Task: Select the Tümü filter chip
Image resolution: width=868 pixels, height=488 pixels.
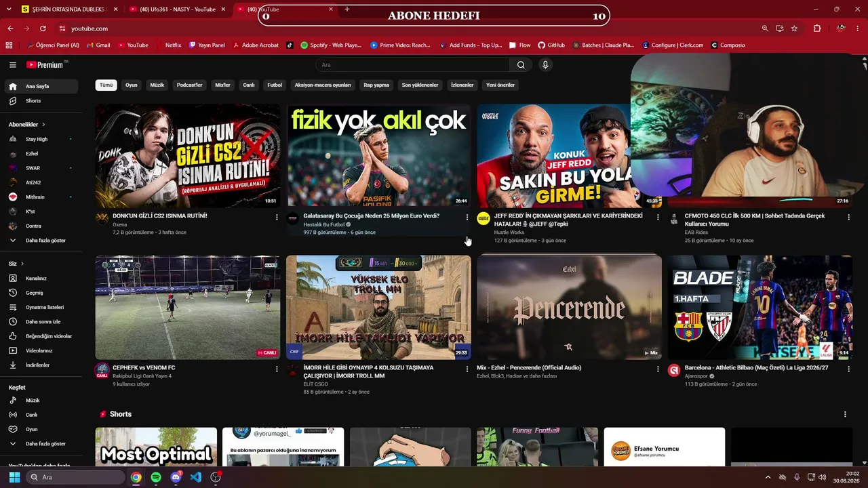Action: click(x=106, y=85)
